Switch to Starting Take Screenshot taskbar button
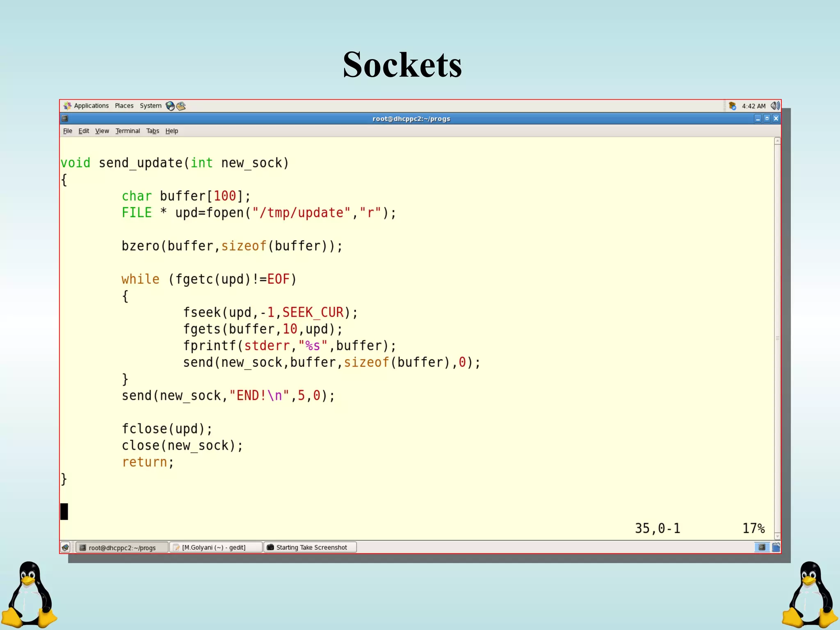 [310, 548]
